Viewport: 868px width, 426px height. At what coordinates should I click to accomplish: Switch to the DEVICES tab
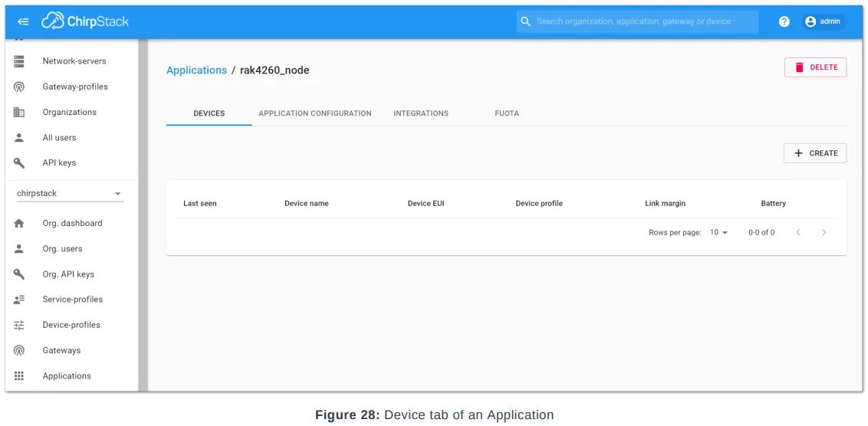(x=209, y=113)
